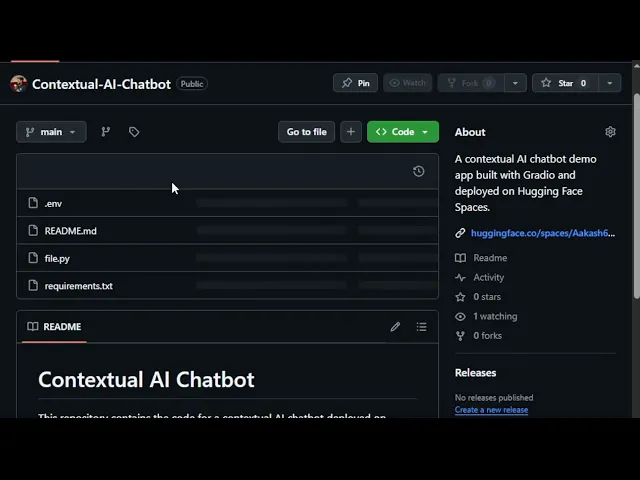Click the Public visibility badge

[x=192, y=84]
